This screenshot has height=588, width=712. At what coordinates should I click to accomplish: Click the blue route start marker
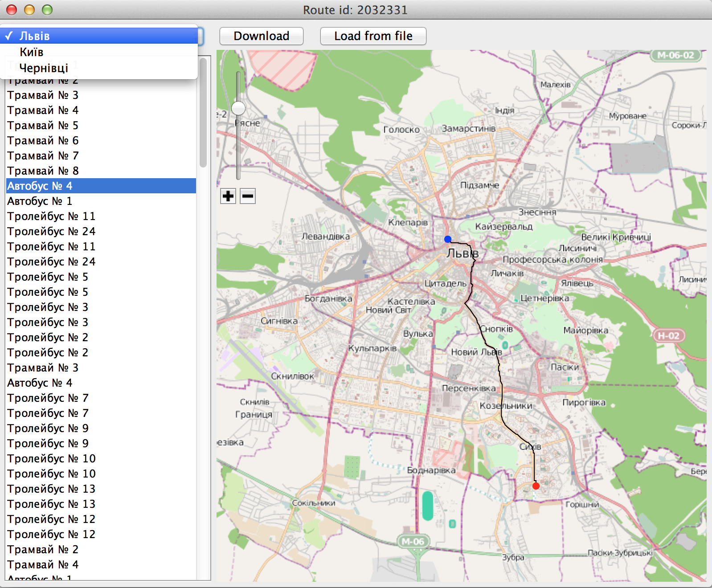tap(448, 239)
